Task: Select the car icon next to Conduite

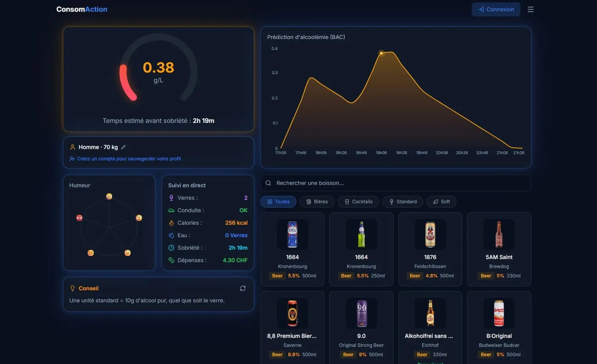Action: [171, 210]
